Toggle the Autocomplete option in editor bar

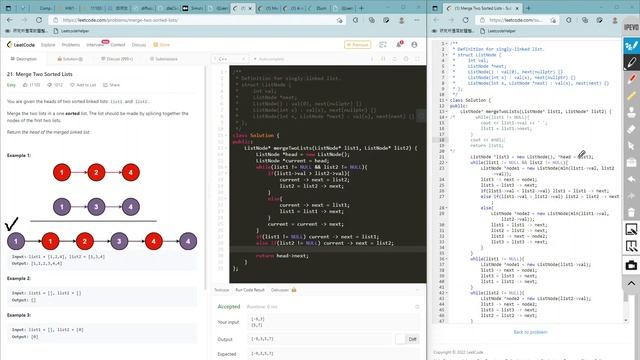tap(269, 59)
